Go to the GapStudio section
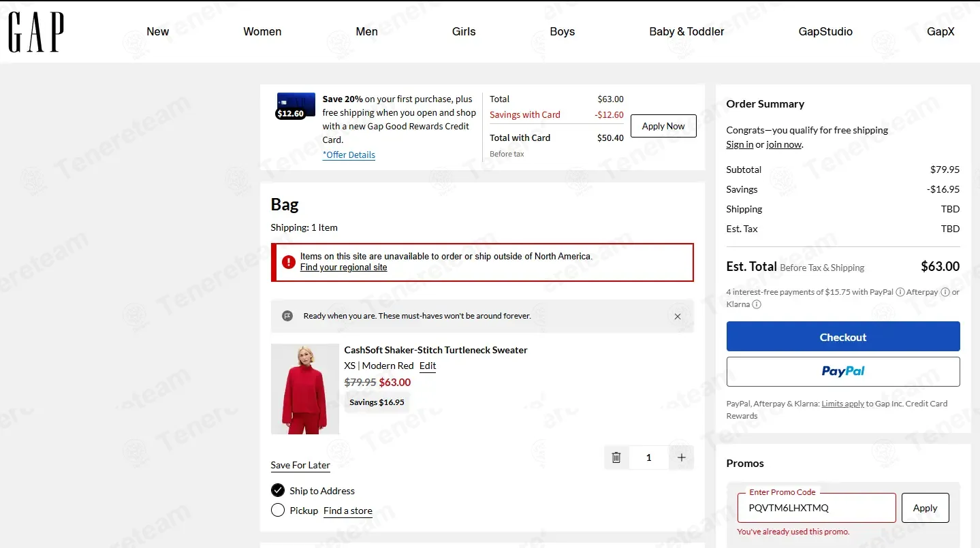 [825, 31]
